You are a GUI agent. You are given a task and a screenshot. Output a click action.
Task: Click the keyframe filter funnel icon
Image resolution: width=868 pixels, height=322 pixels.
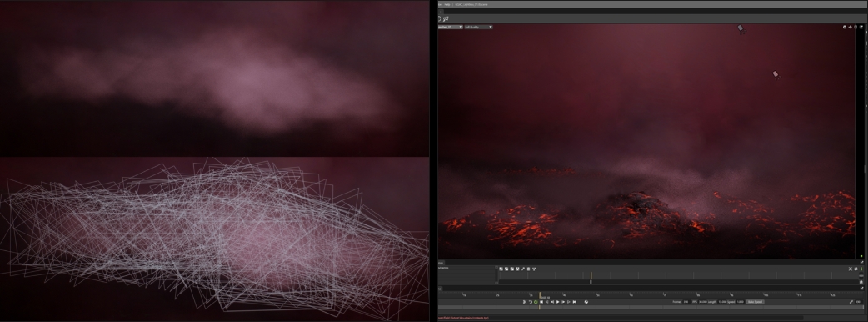click(534, 269)
